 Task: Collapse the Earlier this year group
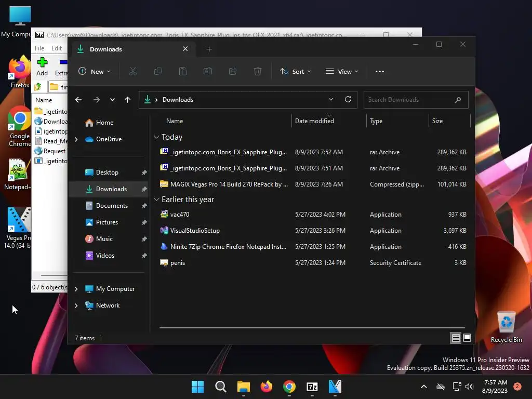coord(156,199)
